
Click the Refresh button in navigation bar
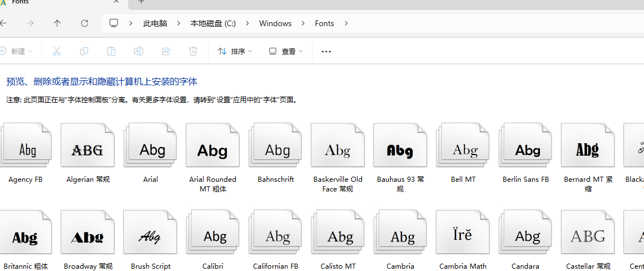click(x=85, y=23)
